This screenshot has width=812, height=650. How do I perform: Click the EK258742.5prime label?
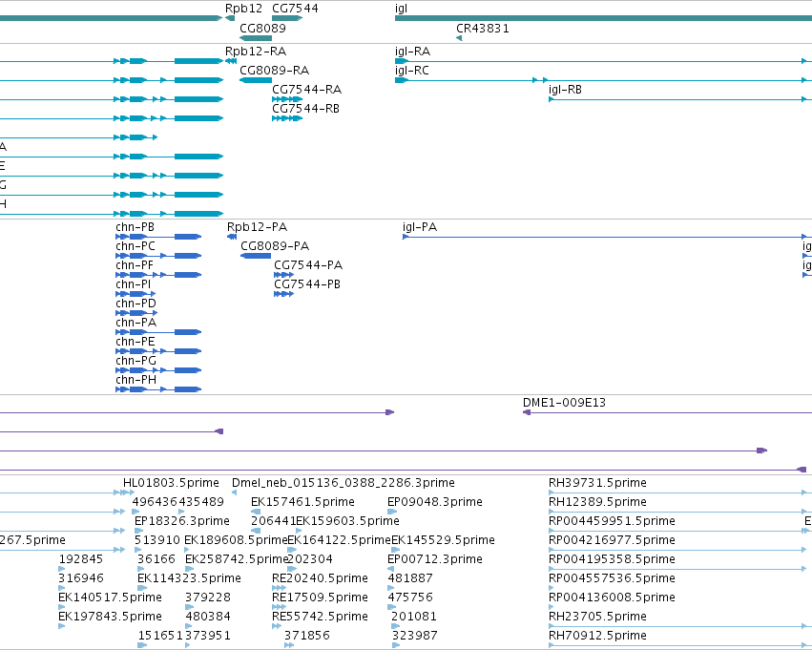point(236,559)
